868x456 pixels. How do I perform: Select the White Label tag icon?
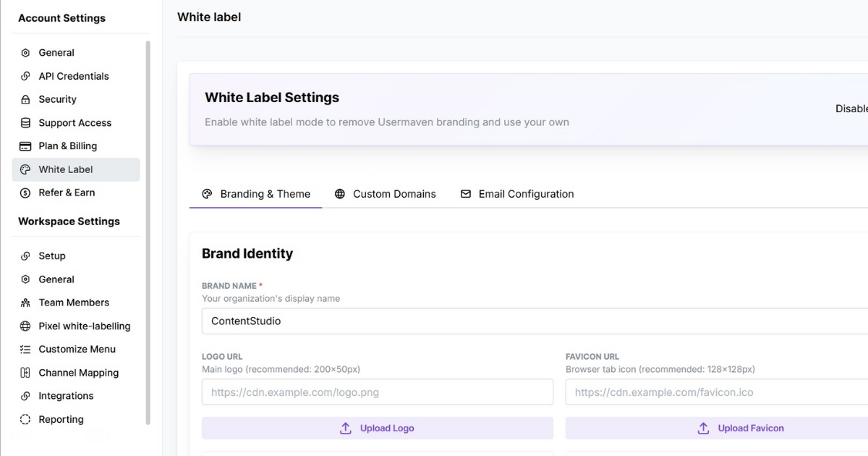click(x=25, y=169)
